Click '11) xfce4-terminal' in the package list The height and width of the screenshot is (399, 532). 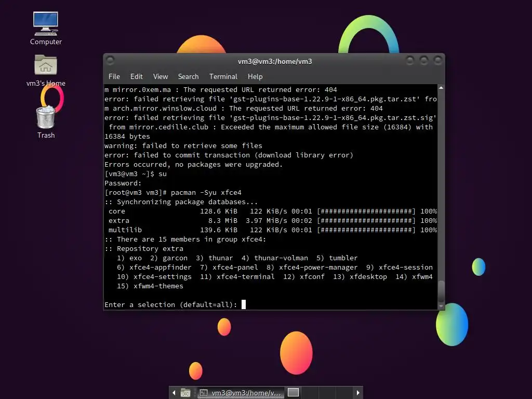[x=237, y=276]
